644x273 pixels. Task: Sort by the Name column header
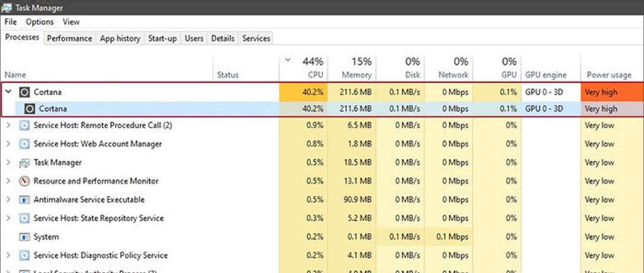(15, 75)
